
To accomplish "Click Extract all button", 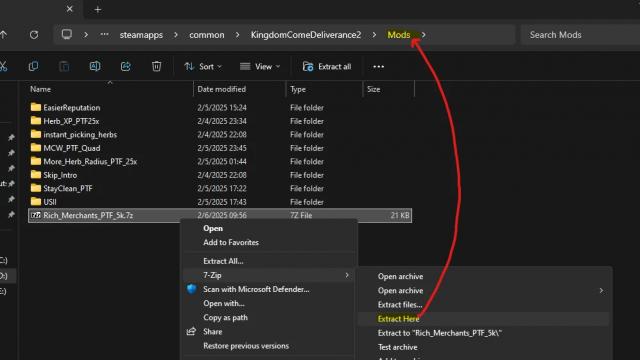I will [x=327, y=67].
